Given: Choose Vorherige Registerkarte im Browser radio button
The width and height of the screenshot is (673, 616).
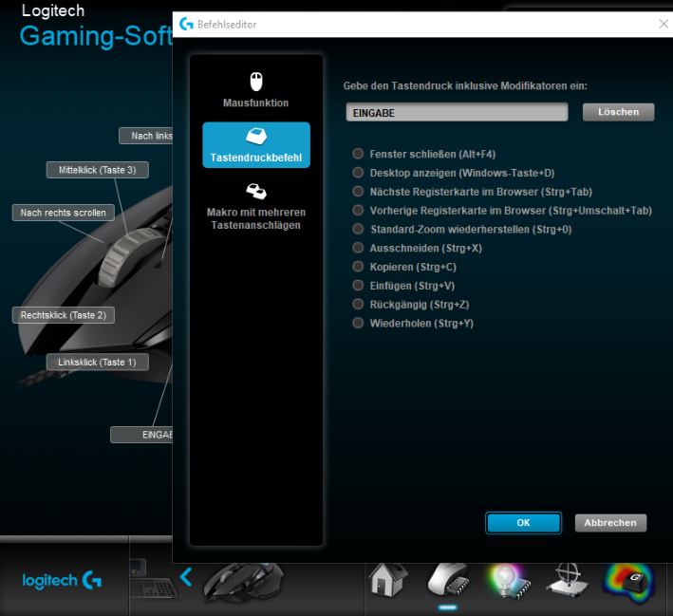Looking at the screenshot, I should (358, 211).
